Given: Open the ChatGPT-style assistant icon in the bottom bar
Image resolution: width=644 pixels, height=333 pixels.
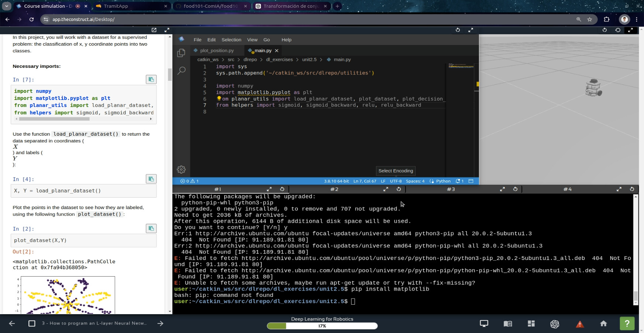Looking at the screenshot, I should click(x=555, y=324).
